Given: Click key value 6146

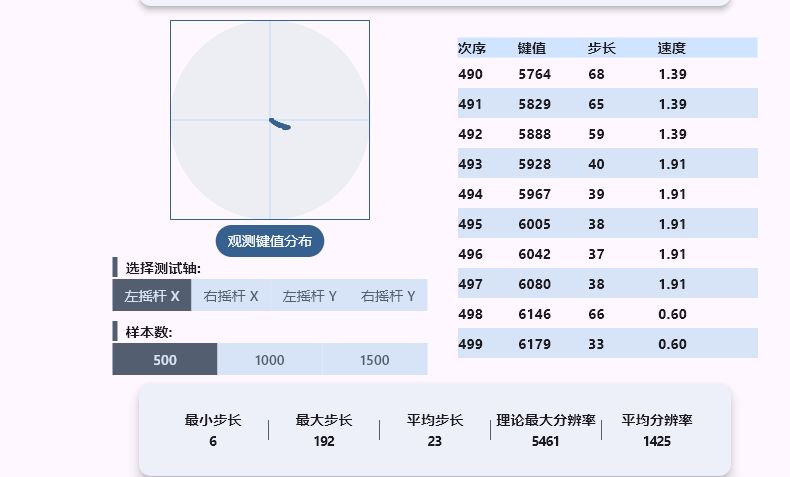Looking at the screenshot, I should tap(535, 314).
